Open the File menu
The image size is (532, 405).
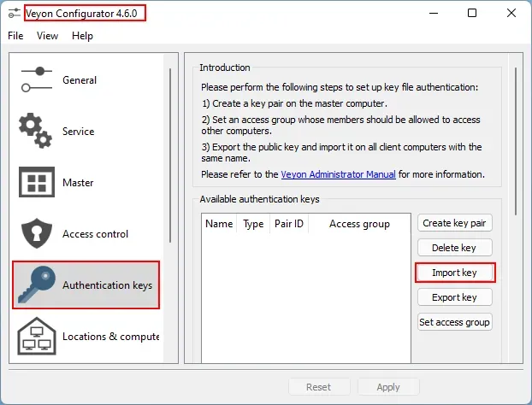pyautogui.click(x=16, y=36)
